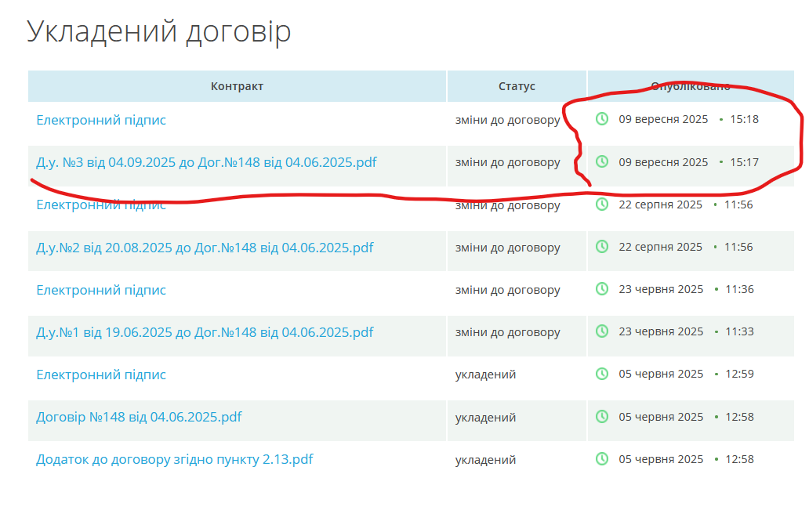Open Договір №148 від 04.06.2025.pdf
The height and width of the screenshot is (532, 809).
(139, 417)
